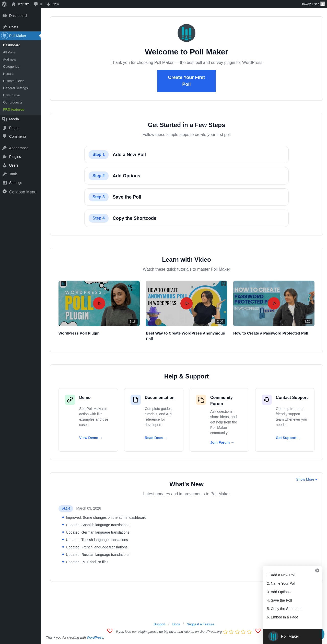327x644 pixels.
Task: Click the Contact Support headset icon
Action: point(267,400)
